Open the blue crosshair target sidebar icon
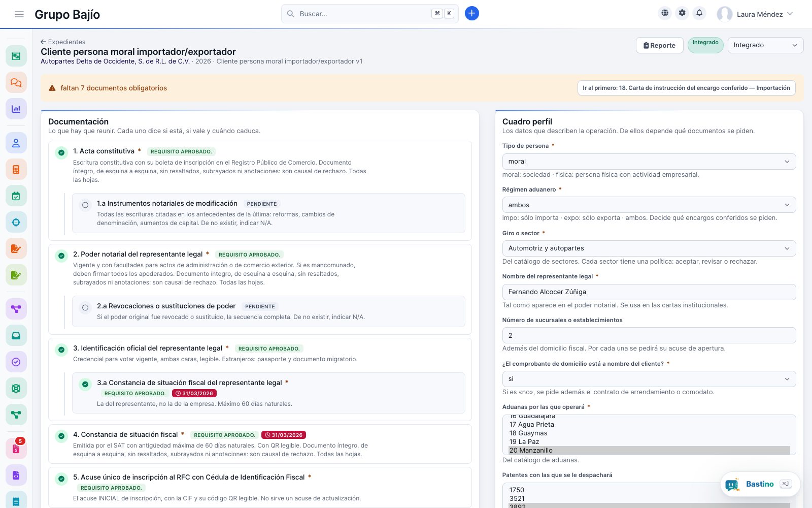This screenshot has width=812, height=508. point(16,222)
